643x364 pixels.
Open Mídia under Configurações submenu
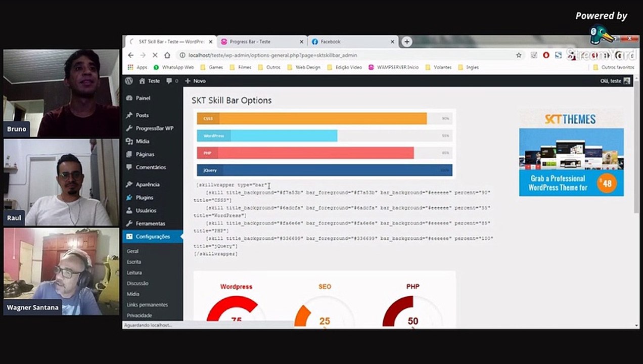(x=133, y=294)
